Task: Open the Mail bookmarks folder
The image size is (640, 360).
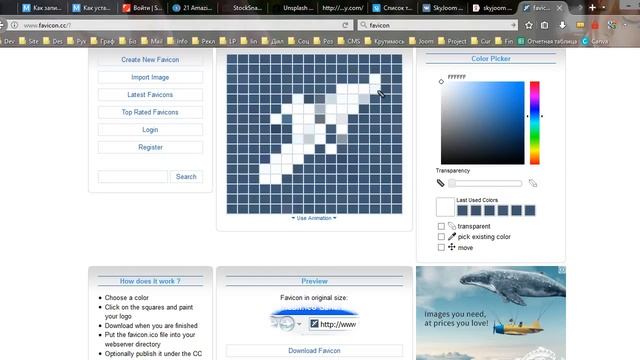Action: coord(152,41)
